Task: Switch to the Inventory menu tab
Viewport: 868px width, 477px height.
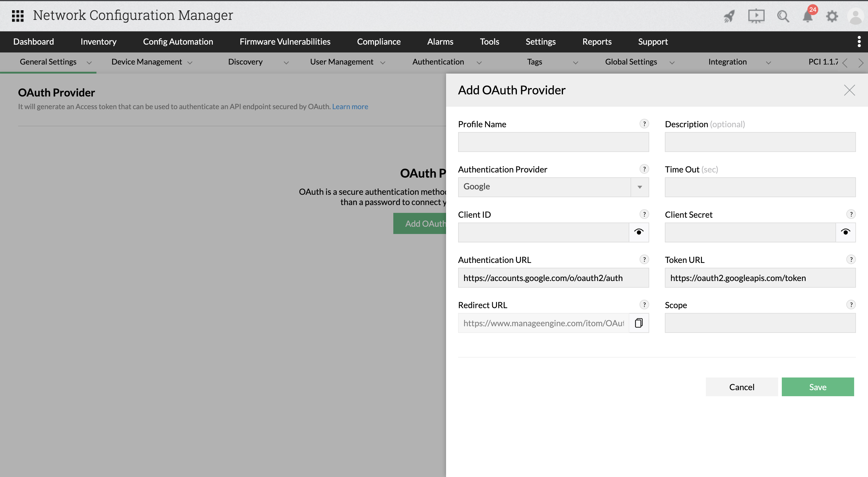Action: (98, 42)
